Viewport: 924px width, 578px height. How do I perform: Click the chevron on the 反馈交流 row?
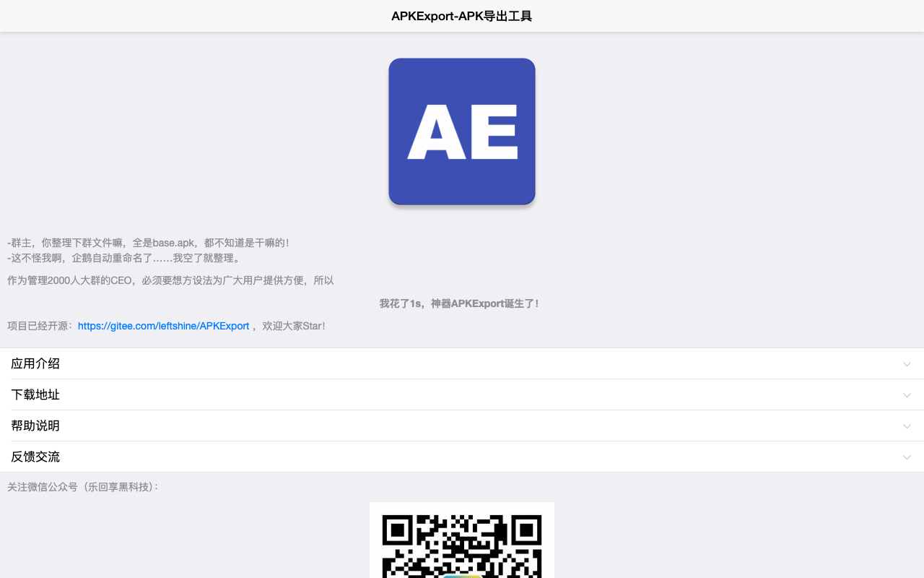click(907, 457)
